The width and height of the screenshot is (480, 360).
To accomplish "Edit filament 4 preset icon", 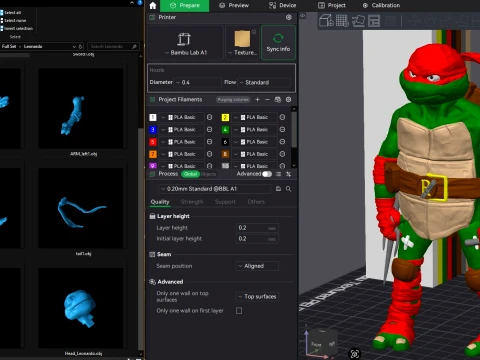I will click(x=282, y=129).
